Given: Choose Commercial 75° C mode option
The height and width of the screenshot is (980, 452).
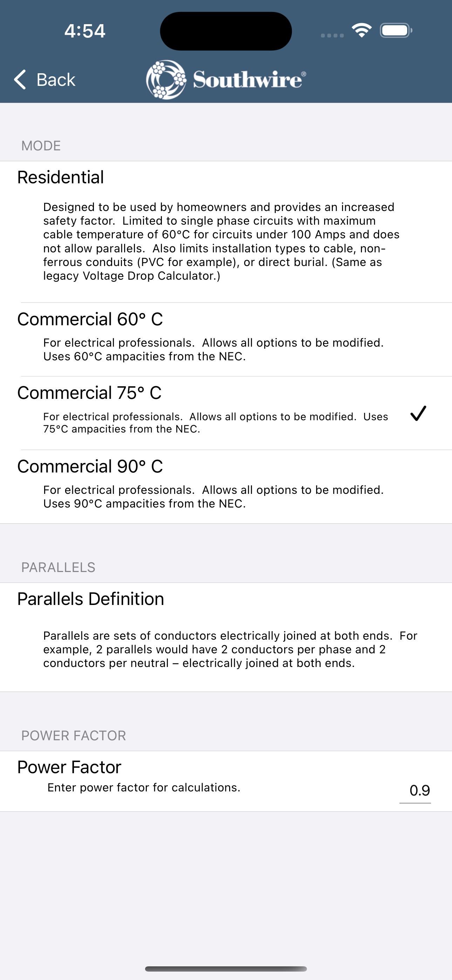Looking at the screenshot, I should coord(226,413).
